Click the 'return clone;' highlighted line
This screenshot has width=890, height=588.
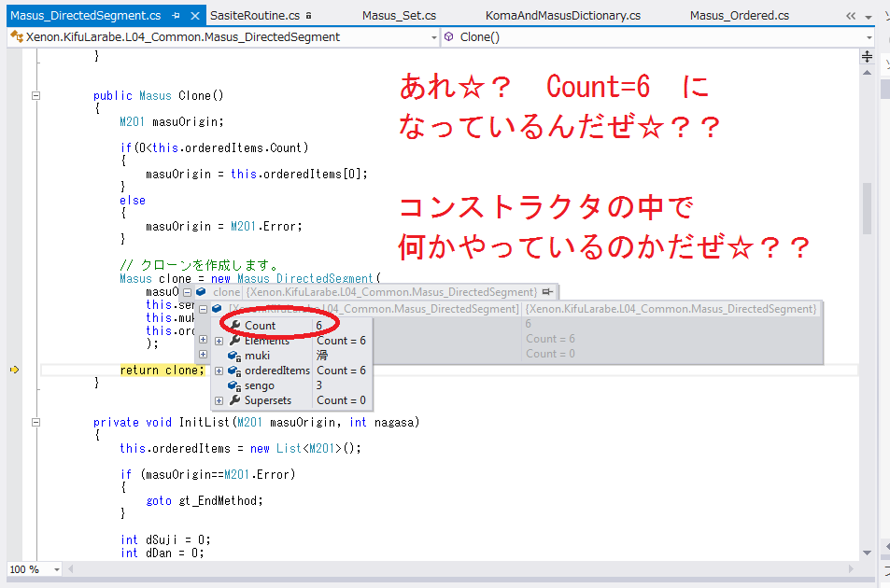[162, 371]
